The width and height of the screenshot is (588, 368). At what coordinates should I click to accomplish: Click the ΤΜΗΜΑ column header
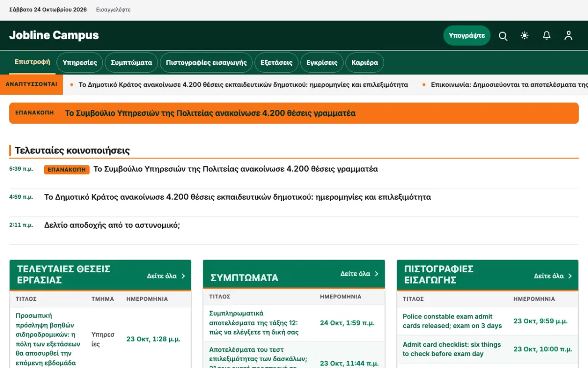[103, 299]
